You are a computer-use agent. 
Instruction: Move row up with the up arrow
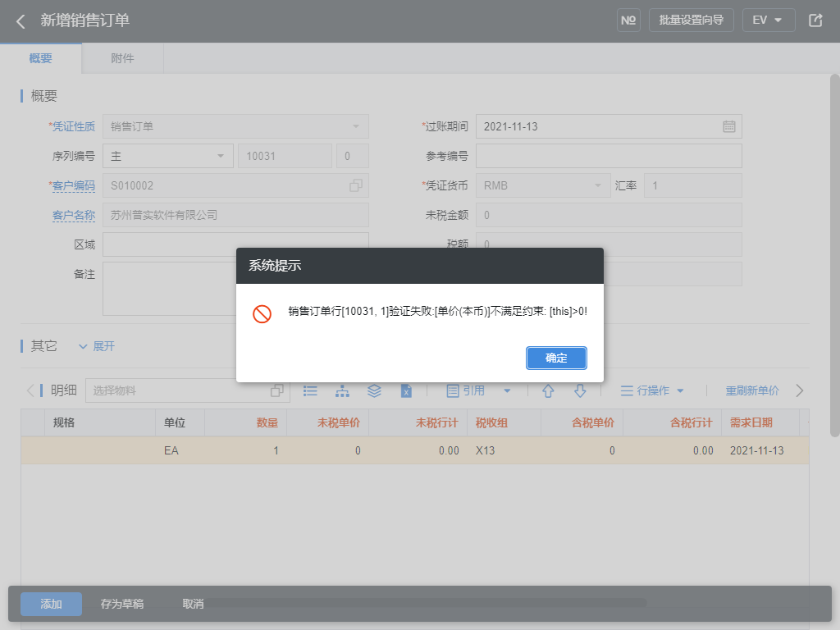pyautogui.click(x=548, y=391)
